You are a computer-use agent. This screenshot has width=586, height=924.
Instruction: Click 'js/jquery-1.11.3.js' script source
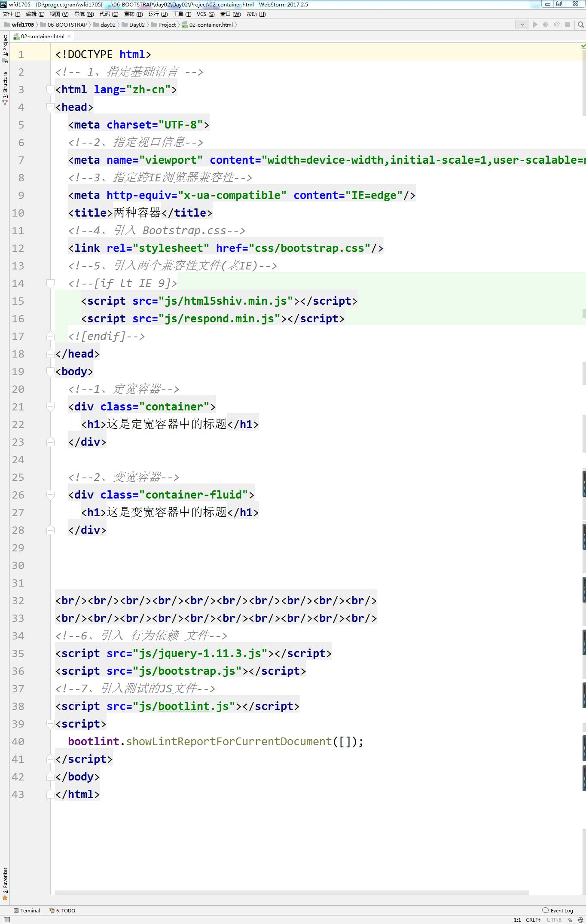200,653
